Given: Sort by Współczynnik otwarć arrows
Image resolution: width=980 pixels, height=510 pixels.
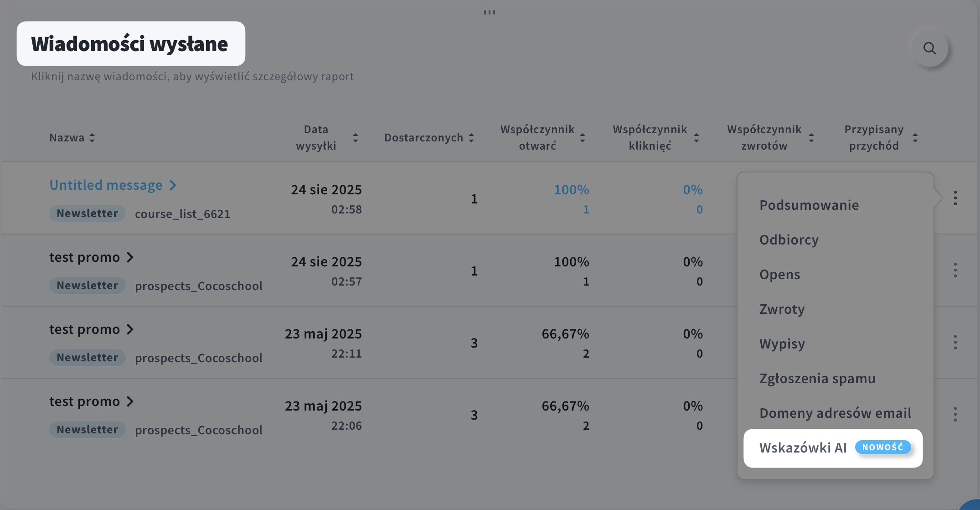Looking at the screenshot, I should (x=583, y=138).
